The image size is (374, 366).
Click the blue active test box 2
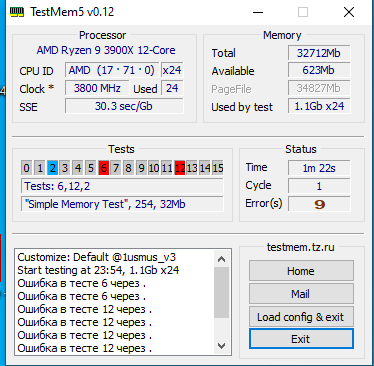click(52, 168)
